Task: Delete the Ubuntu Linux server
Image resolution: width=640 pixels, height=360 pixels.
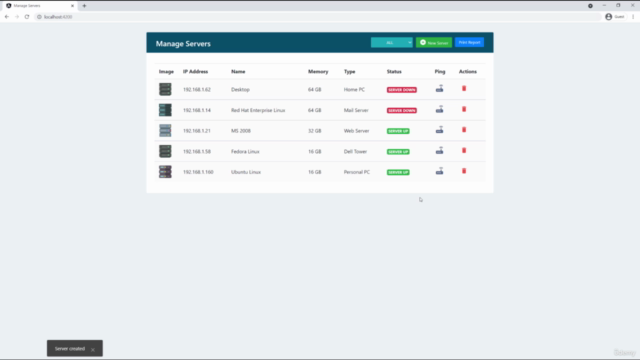Action: pos(464,171)
